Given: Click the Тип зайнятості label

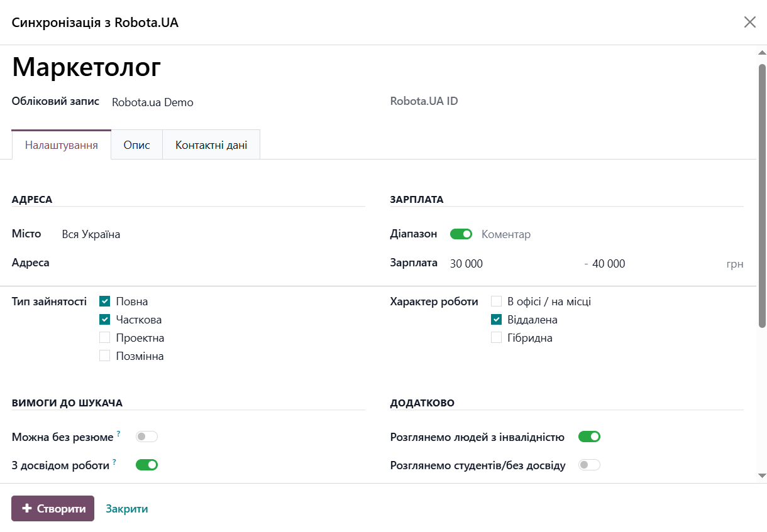Looking at the screenshot, I should [x=49, y=301].
